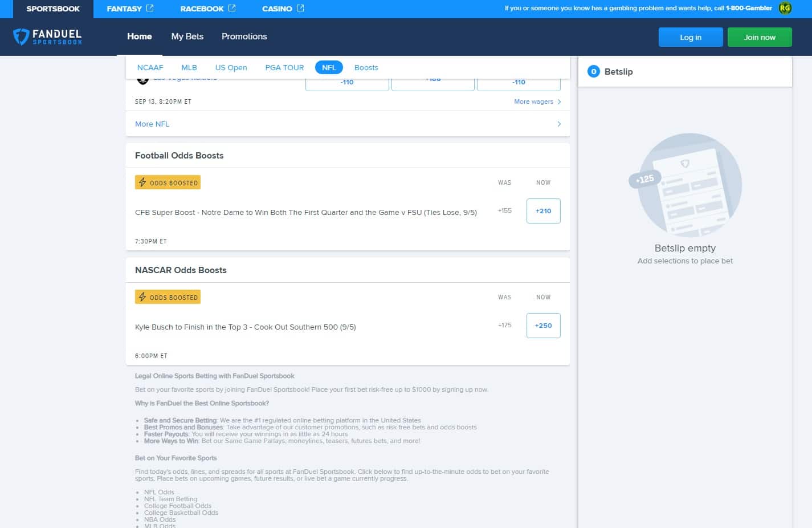Click the 6:00PM ET boost time
The image size is (812, 528).
click(x=151, y=356)
